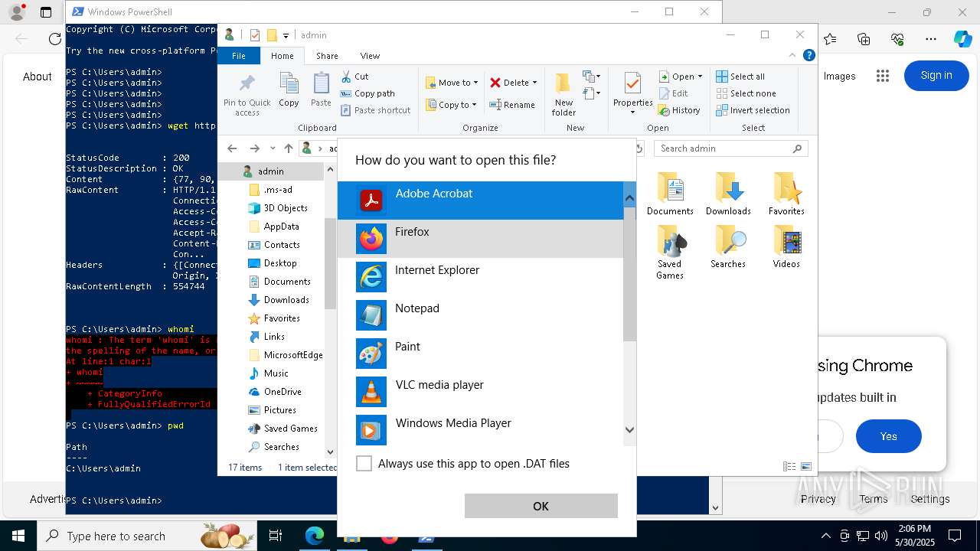
Task: Switch to the View ribbon tab
Action: (370, 56)
